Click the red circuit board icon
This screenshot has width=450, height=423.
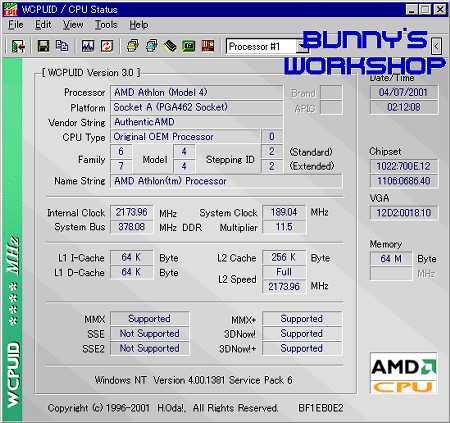coord(208,46)
